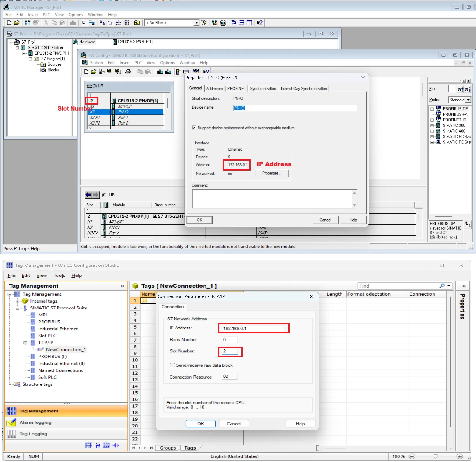Click the back arrow above the UR module table
Screen dimensions: 476x462
(88, 195)
